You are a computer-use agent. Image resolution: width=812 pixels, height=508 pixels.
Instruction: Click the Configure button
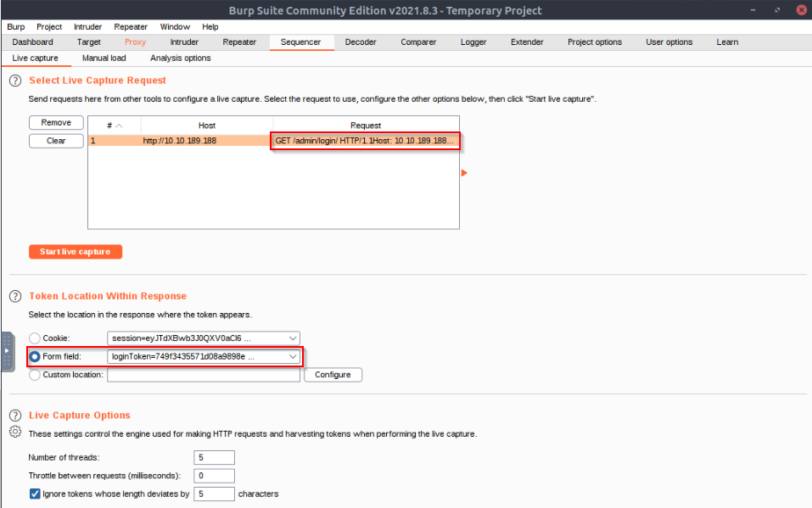(333, 375)
